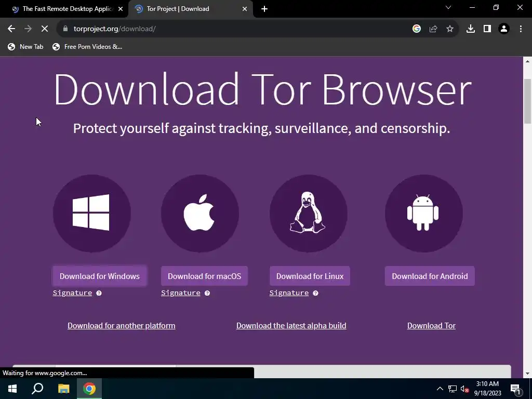532x399 pixels.
Task: Bookmark this page with the star icon
Action: (x=450, y=29)
